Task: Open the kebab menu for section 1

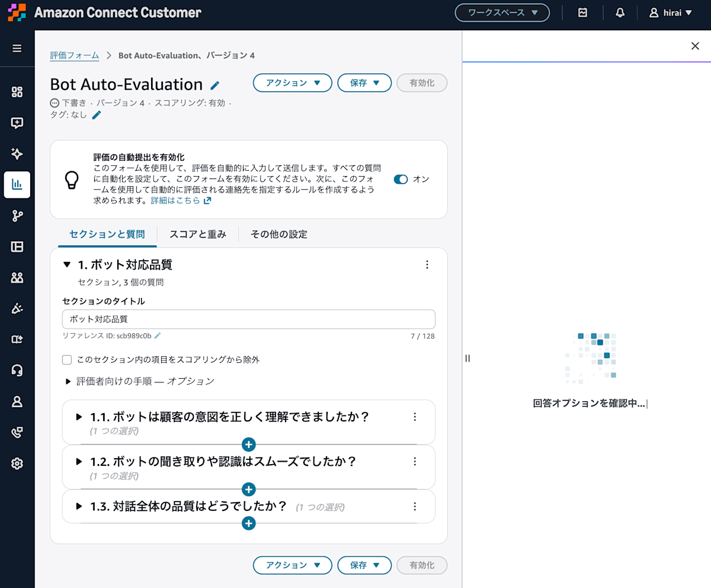Action: coord(427,265)
